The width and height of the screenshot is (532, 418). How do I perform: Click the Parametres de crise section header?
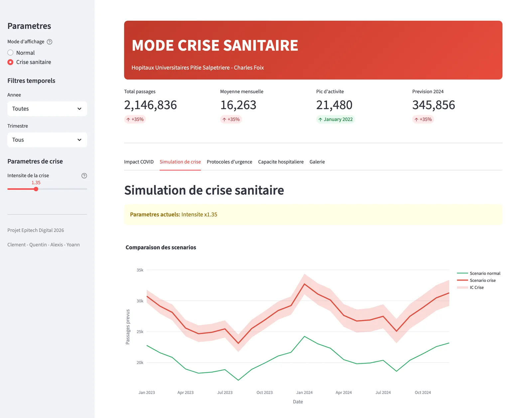35,161
